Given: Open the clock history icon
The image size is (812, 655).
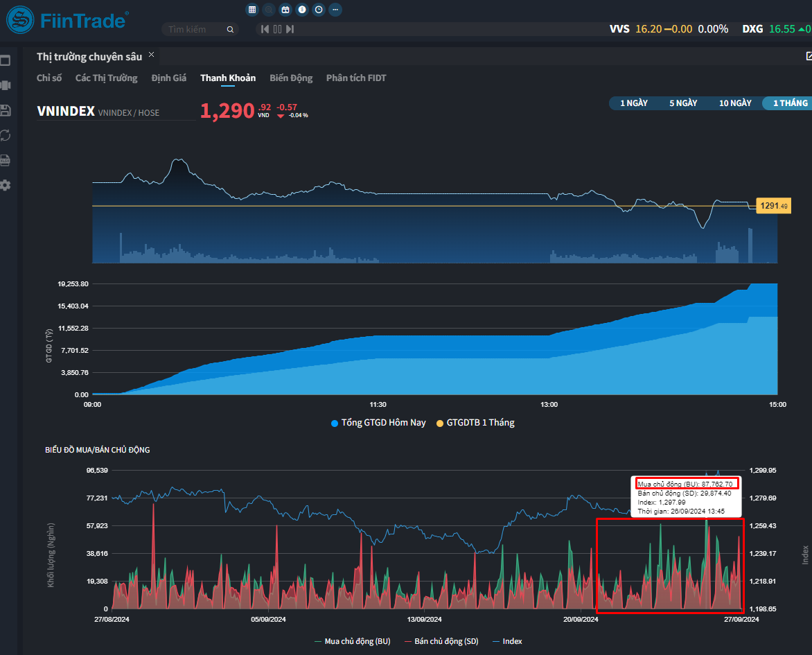Looking at the screenshot, I should [x=319, y=9].
